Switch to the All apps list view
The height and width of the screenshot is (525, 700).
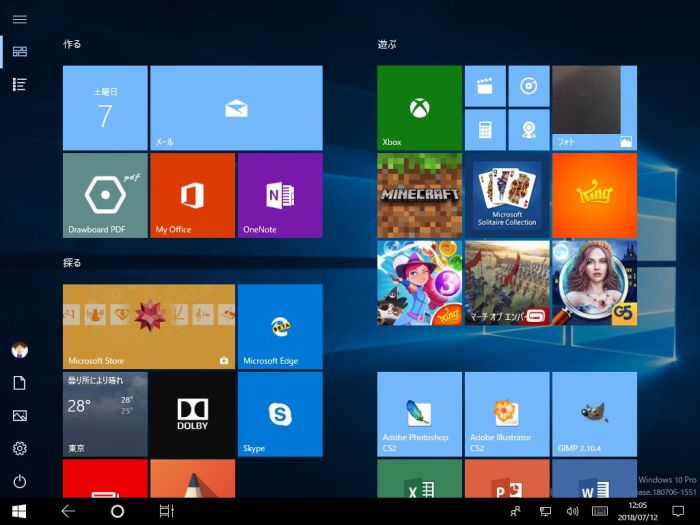[19, 84]
